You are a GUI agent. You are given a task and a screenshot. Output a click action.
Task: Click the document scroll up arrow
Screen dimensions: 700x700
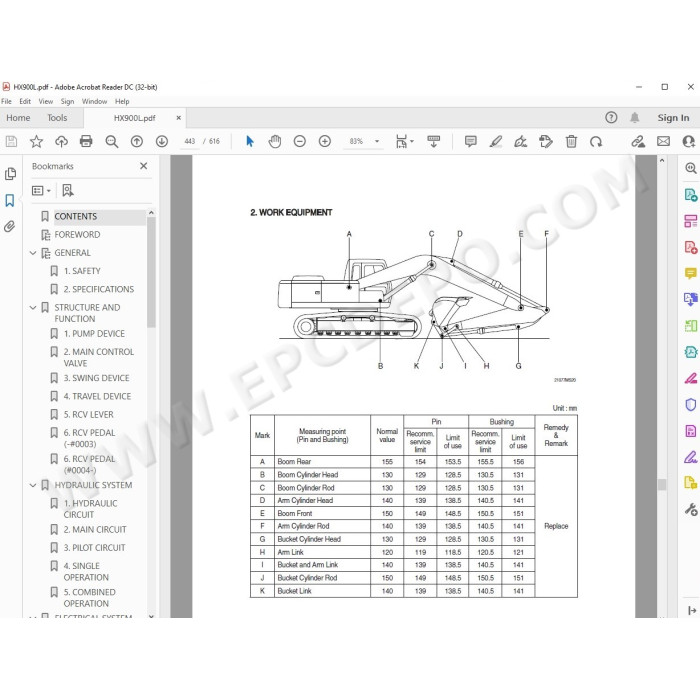pyautogui.click(x=662, y=160)
